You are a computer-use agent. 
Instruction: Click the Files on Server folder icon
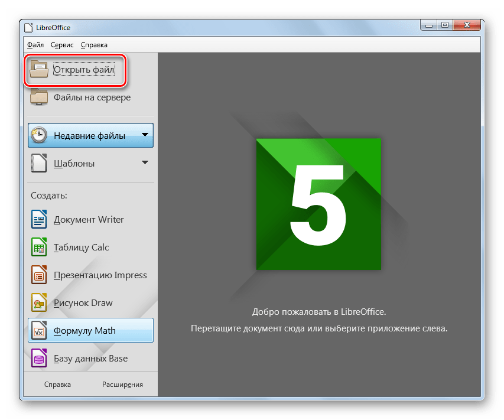tap(40, 97)
